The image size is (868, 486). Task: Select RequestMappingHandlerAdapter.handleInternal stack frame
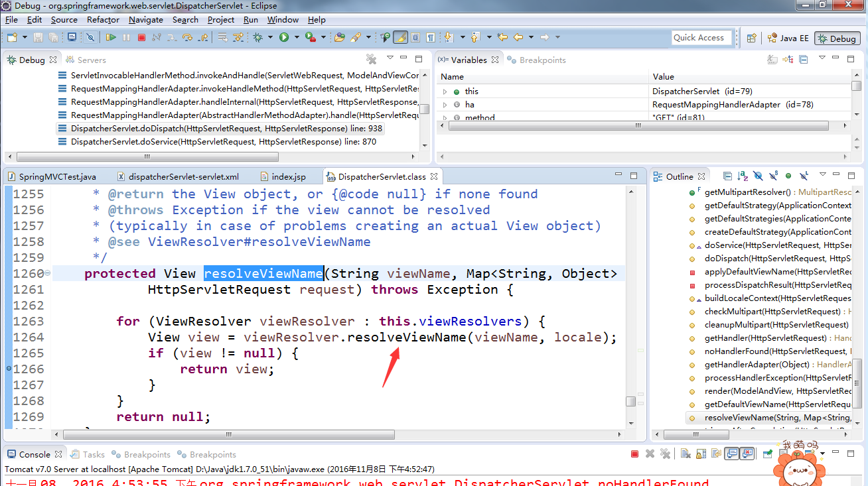[238, 101]
